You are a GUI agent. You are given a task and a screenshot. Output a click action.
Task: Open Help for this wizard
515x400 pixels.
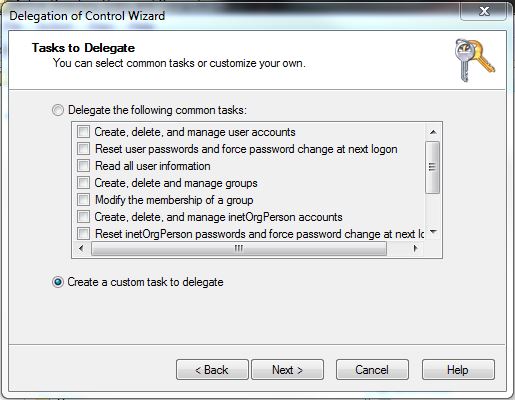pos(458,370)
